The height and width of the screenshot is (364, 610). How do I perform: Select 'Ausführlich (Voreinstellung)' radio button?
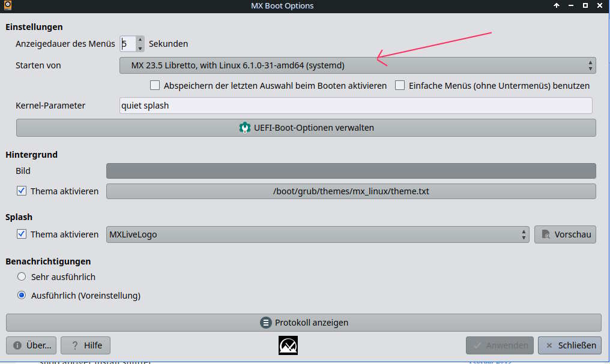coord(22,295)
